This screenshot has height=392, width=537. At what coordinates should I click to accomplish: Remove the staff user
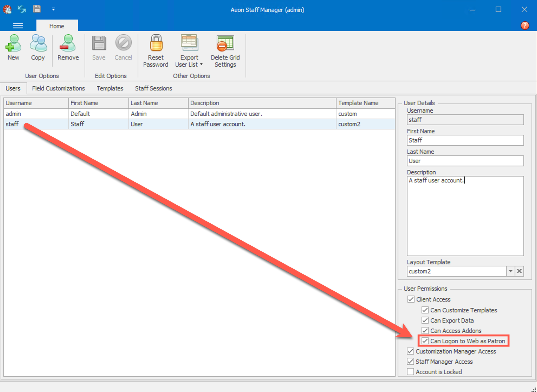(x=68, y=49)
